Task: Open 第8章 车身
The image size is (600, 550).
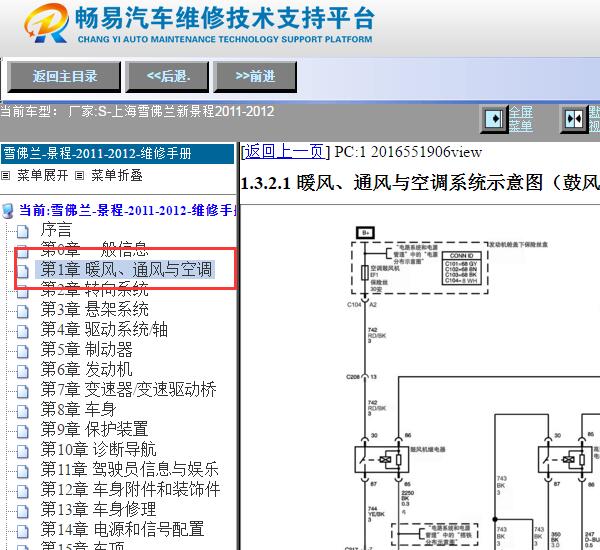Action: [x=78, y=409]
